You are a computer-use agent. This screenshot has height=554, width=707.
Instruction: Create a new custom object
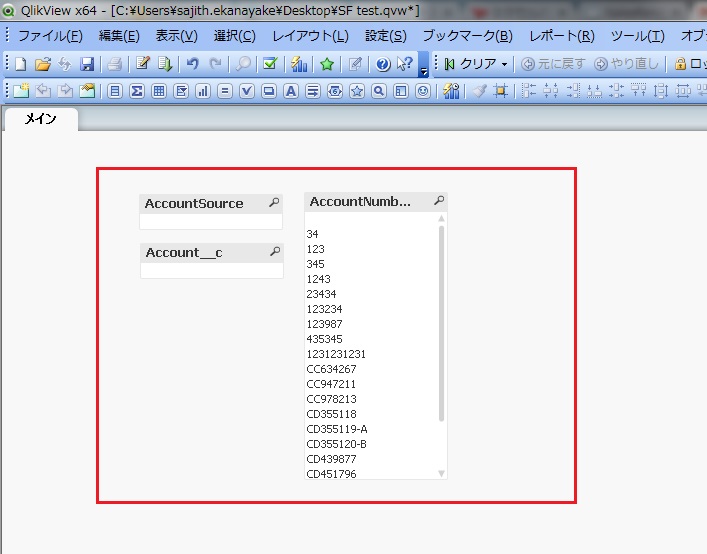point(423,92)
